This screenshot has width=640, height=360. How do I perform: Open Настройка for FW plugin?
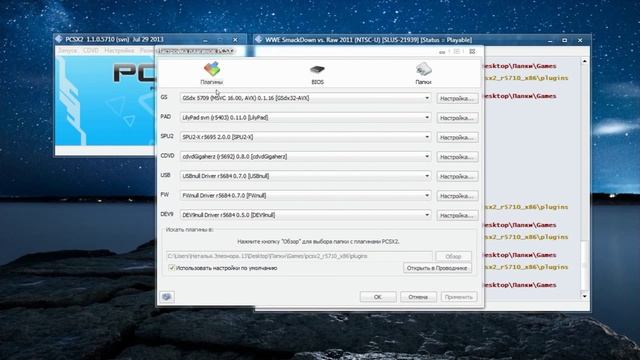tap(457, 196)
